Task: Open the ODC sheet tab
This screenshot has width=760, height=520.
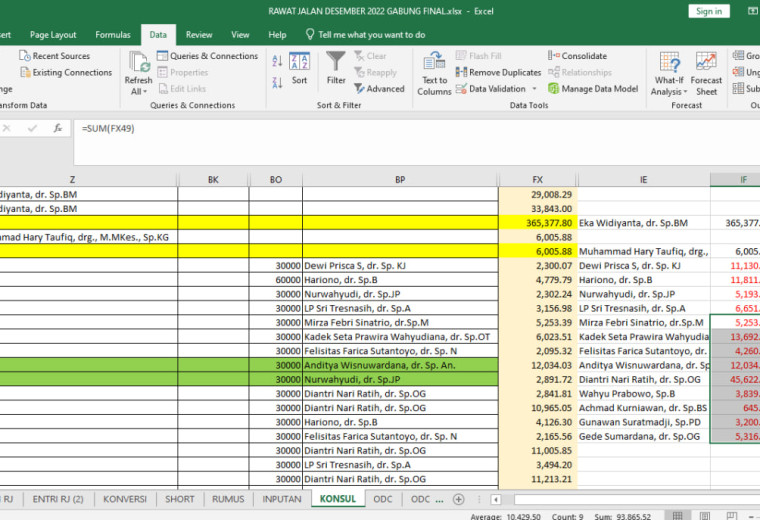Action: pos(382,499)
